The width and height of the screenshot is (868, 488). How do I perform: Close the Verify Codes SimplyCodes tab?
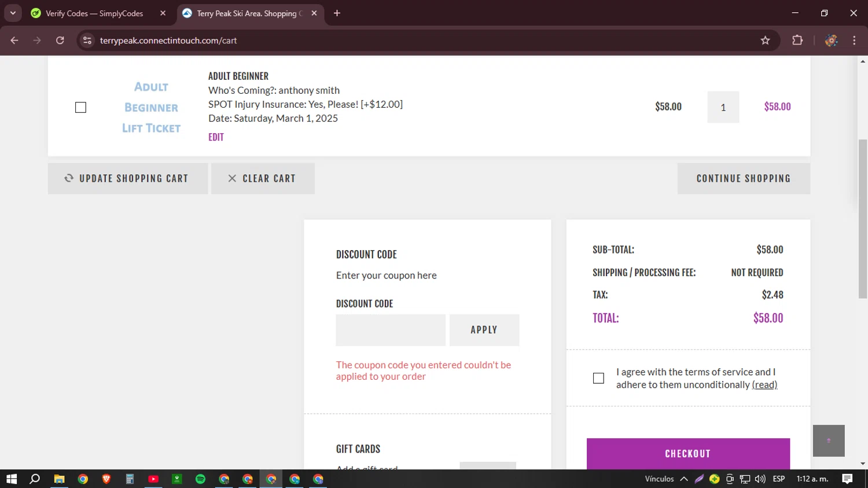point(163,13)
